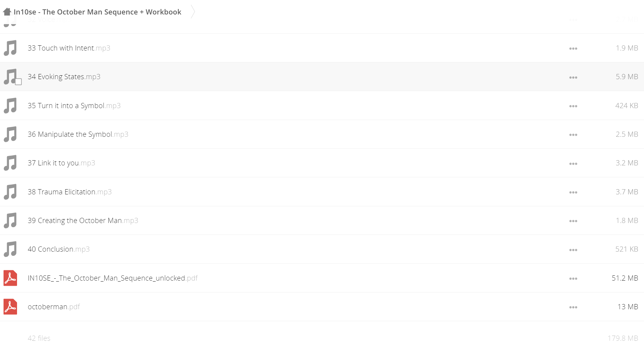The width and height of the screenshot is (644, 362).
Task: Click the 424 KB size value
Action: click(x=627, y=106)
